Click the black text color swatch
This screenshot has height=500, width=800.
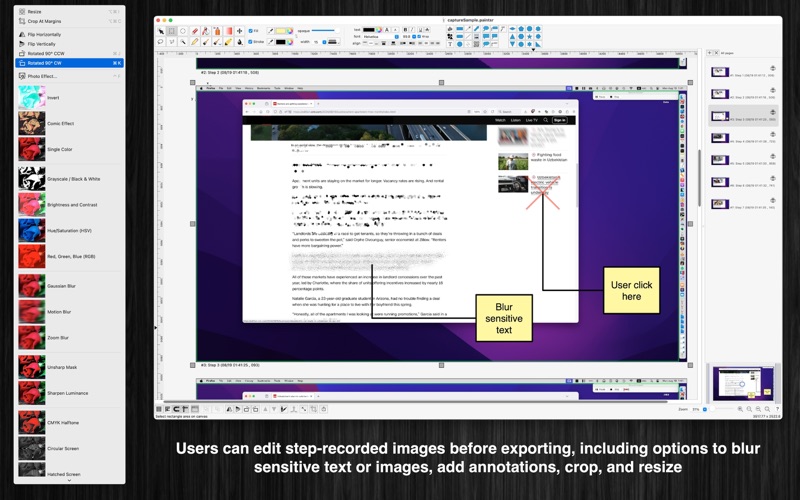tap(368, 30)
